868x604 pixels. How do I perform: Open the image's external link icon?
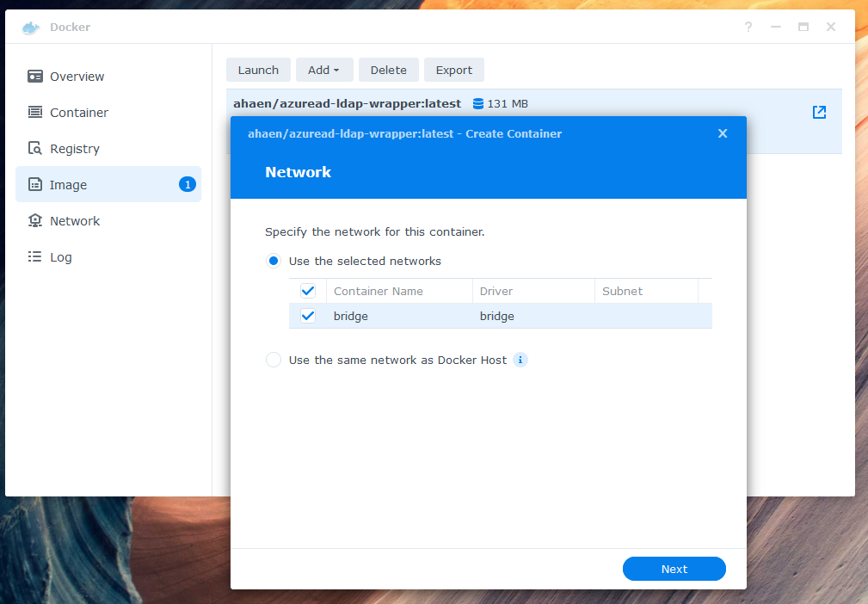[819, 113]
